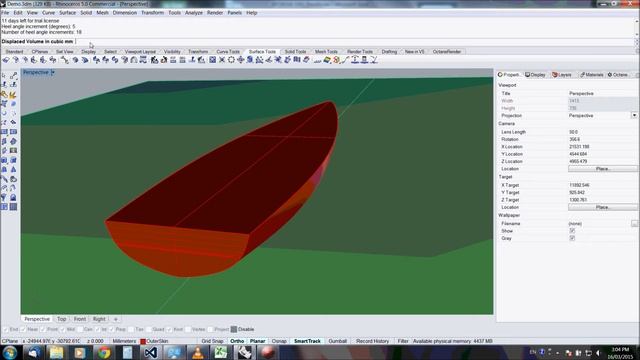This screenshot has height=360, width=640.
Task: Toggle Gumball in the status bar
Action: 338,341
